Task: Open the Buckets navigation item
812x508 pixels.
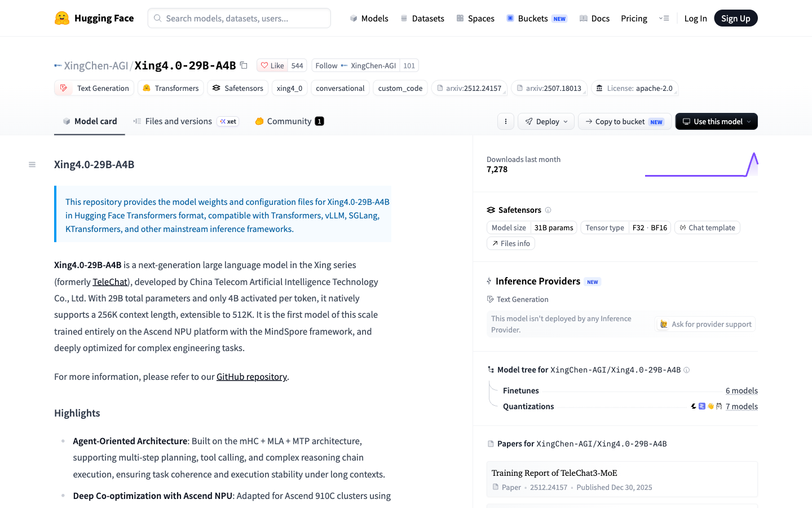Action: coord(536,18)
